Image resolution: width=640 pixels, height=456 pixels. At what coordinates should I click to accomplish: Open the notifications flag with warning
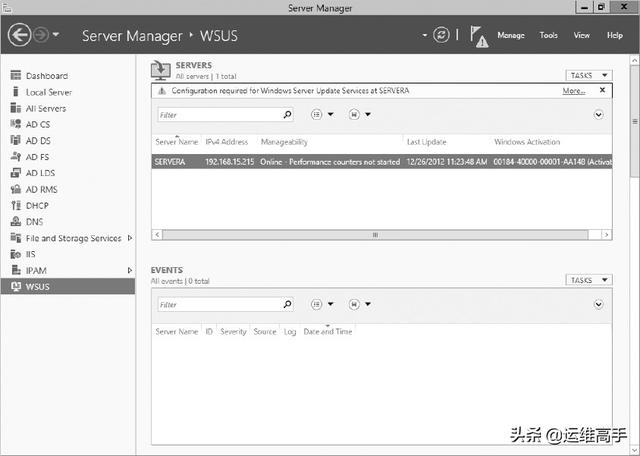coord(478,36)
